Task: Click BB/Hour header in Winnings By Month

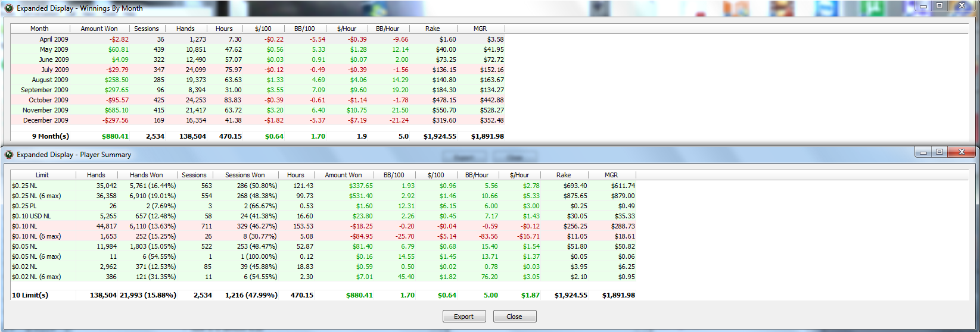Action: (388, 29)
